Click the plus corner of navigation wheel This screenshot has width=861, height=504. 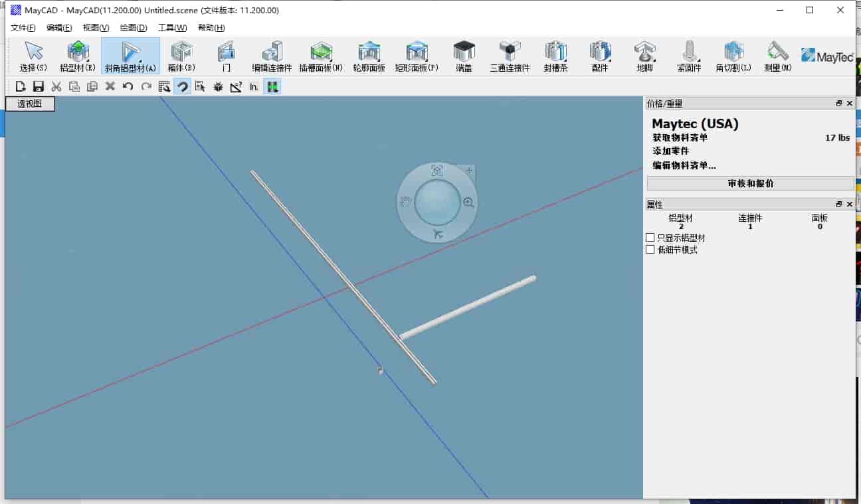[469, 171]
